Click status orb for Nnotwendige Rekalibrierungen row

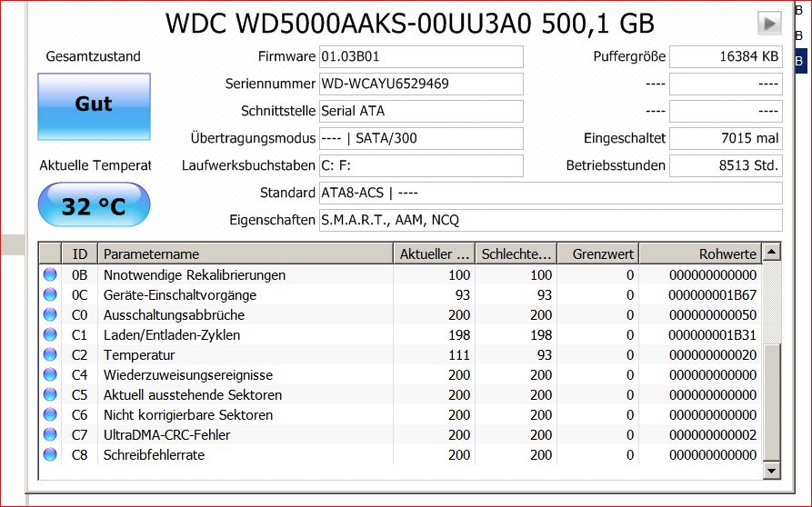click(x=50, y=274)
